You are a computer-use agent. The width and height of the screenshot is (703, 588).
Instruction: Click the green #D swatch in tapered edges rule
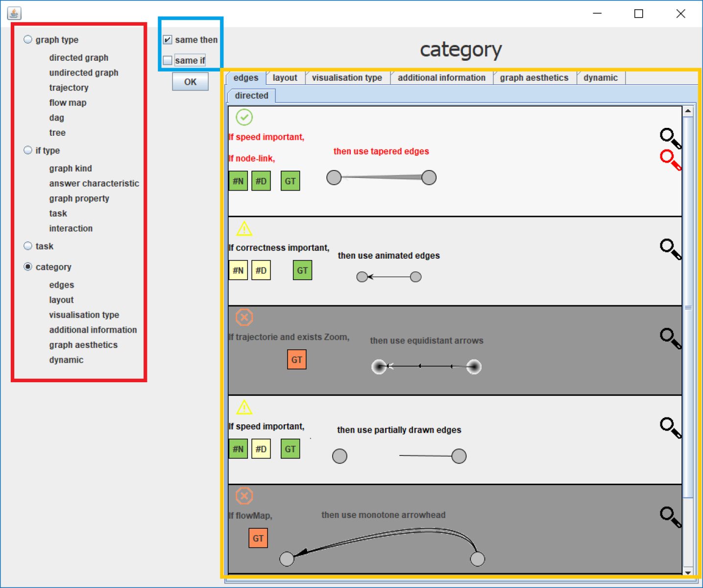[261, 181]
